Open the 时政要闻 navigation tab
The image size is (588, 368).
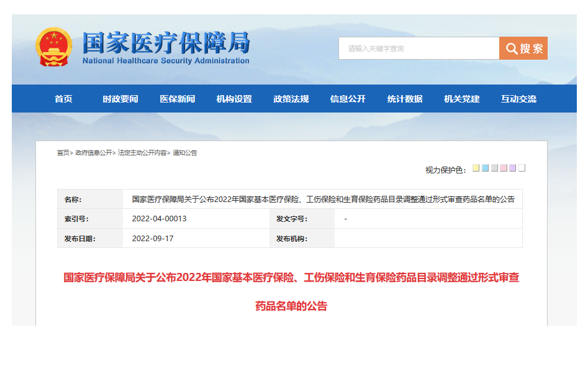pos(120,99)
